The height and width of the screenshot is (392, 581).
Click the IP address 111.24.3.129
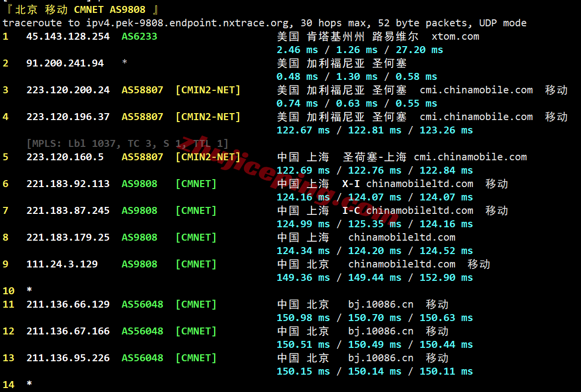click(x=62, y=264)
